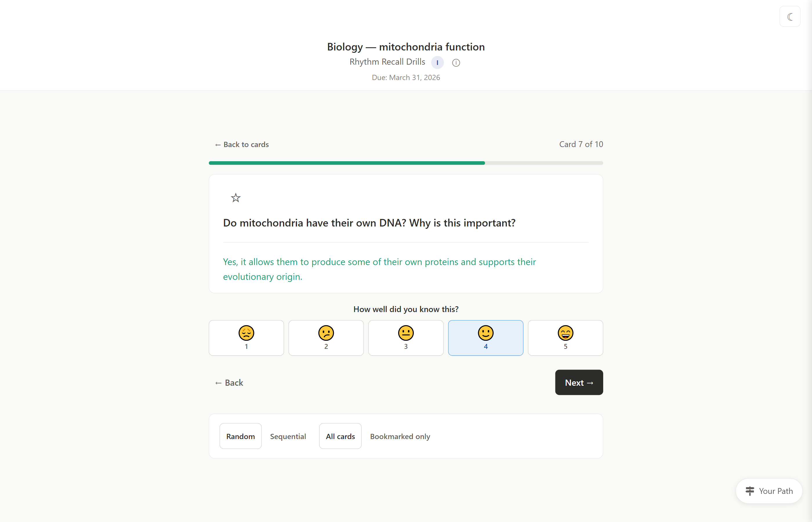
Task: Select the highlighted rating 4 smiley
Action: tap(486, 338)
